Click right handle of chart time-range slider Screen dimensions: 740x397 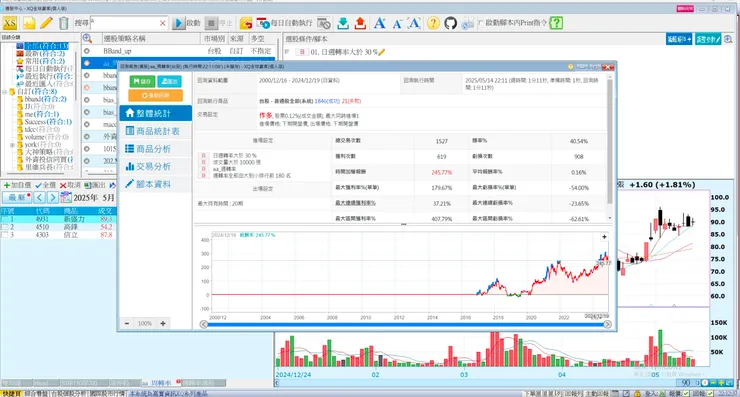607,324
